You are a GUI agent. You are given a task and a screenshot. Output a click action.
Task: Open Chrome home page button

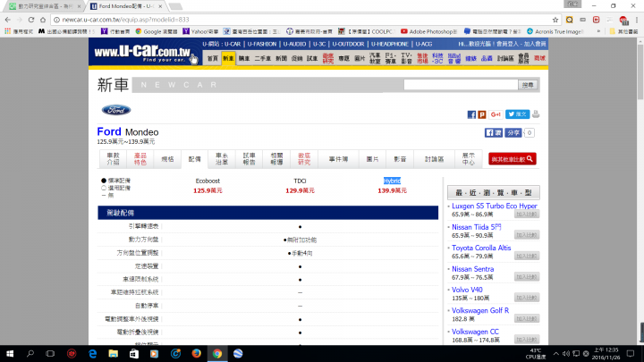click(x=43, y=20)
